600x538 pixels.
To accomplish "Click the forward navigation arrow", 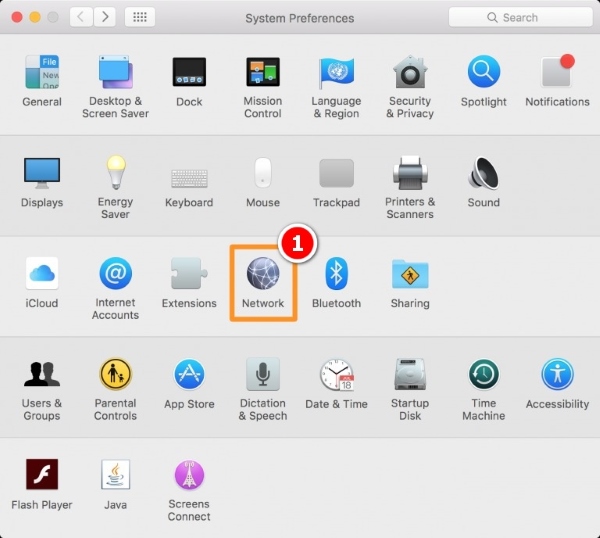I will point(104,17).
